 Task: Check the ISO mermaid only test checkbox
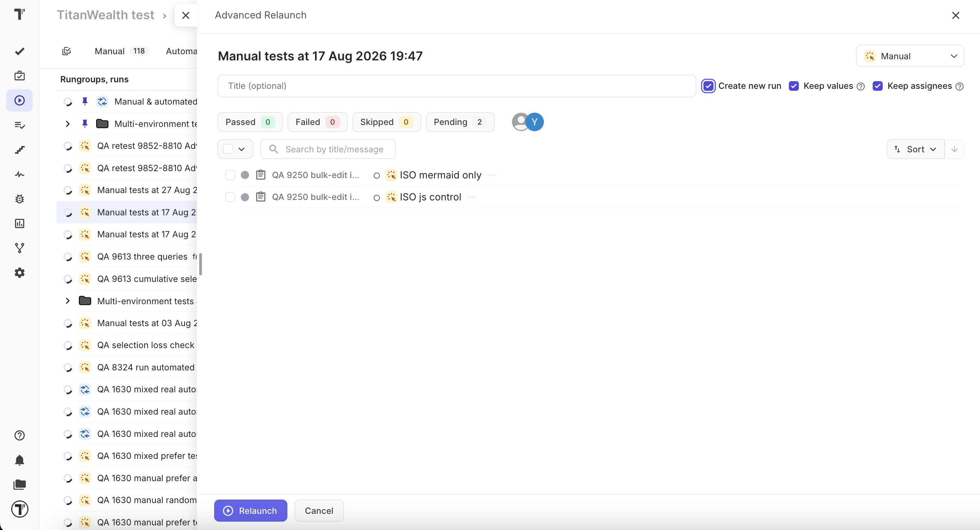coord(230,175)
